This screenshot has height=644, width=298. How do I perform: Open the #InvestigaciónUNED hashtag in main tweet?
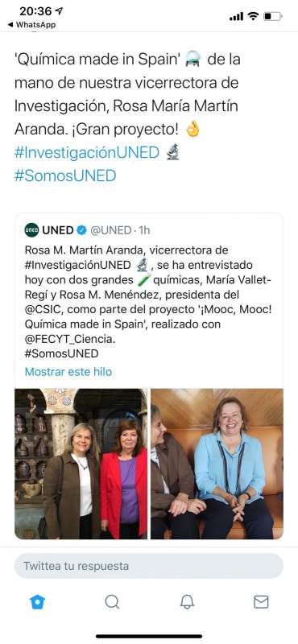point(87,152)
